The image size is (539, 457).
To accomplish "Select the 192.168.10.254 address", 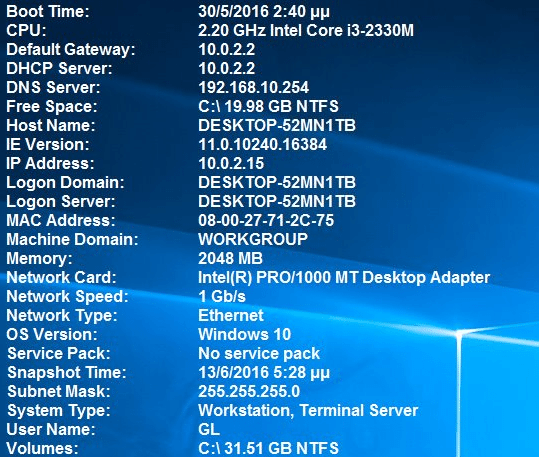I will click(254, 87).
